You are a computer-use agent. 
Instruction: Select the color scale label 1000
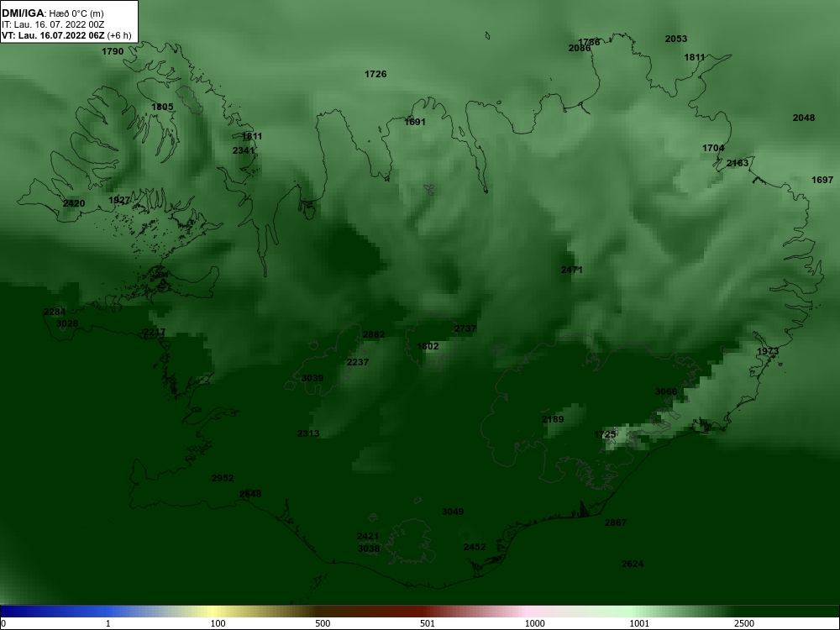(534, 623)
